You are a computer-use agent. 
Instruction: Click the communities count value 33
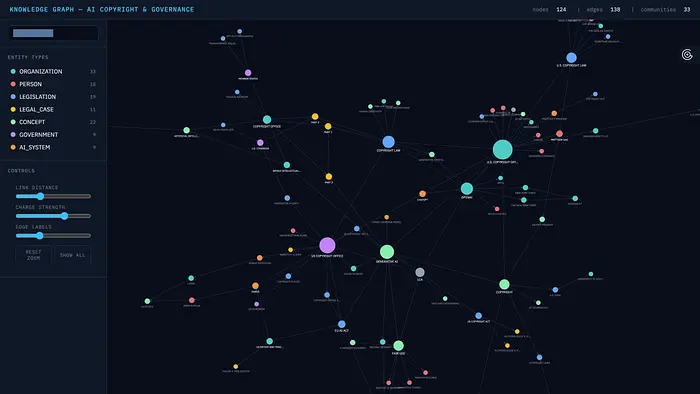point(687,9)
